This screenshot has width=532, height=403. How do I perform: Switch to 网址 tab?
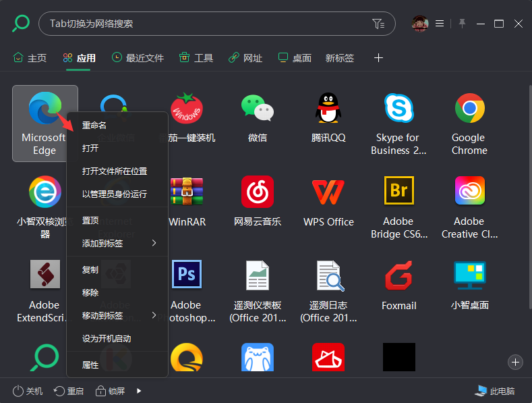click(x=245, y=58)
